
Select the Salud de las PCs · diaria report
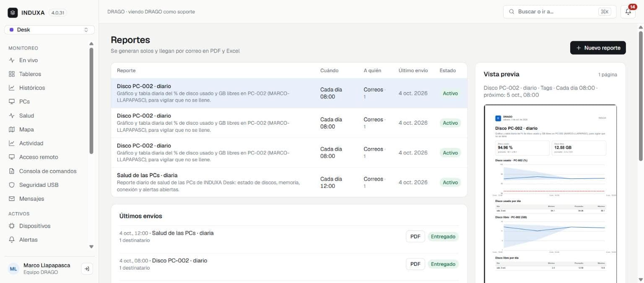tap(289, 182)
